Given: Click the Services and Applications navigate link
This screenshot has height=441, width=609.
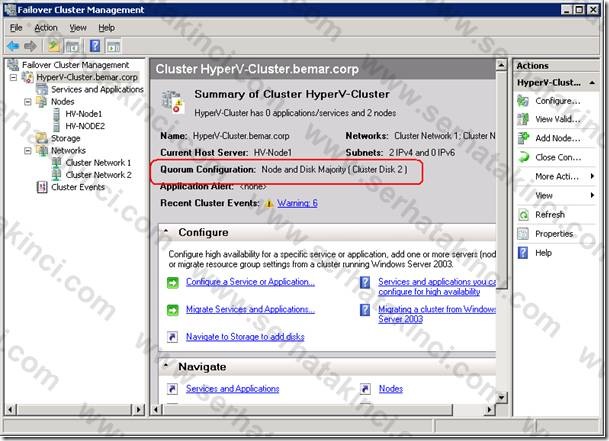Looking at the screenshot, I should pos(232,389).
